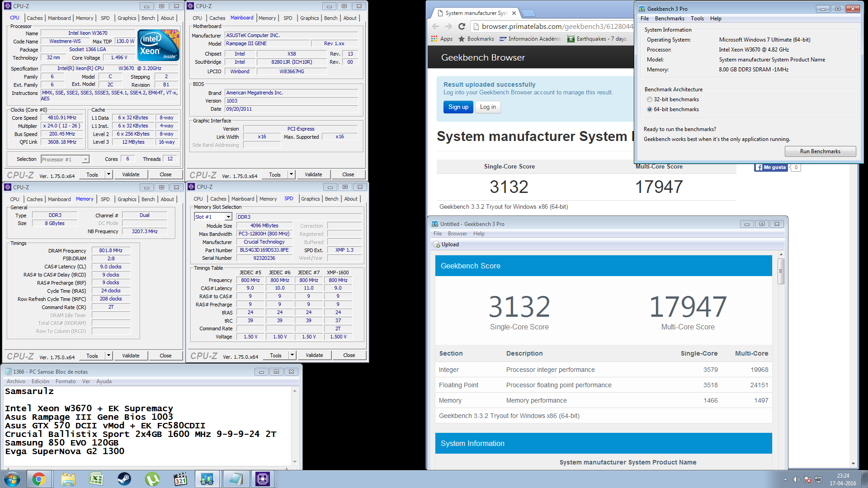Close the System manufacturer Chrome tab
Image resolution: width=868 pixels, height=488 pixels.
(514, 13)
